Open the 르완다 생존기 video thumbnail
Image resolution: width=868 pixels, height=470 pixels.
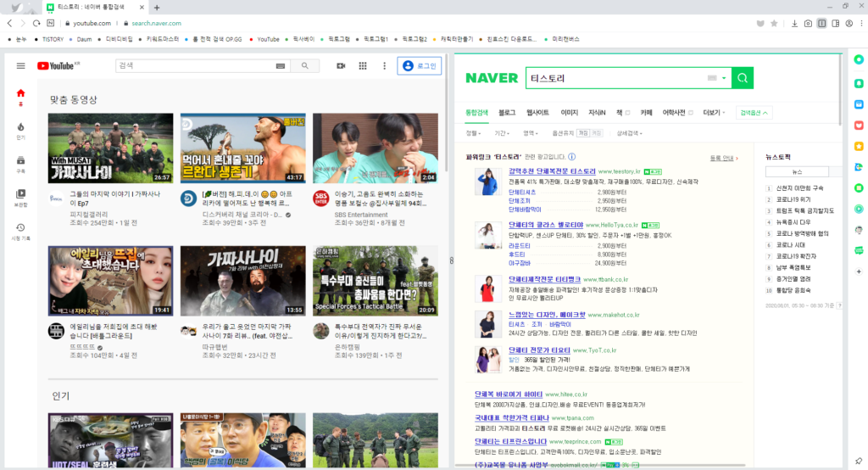point(243,148)
